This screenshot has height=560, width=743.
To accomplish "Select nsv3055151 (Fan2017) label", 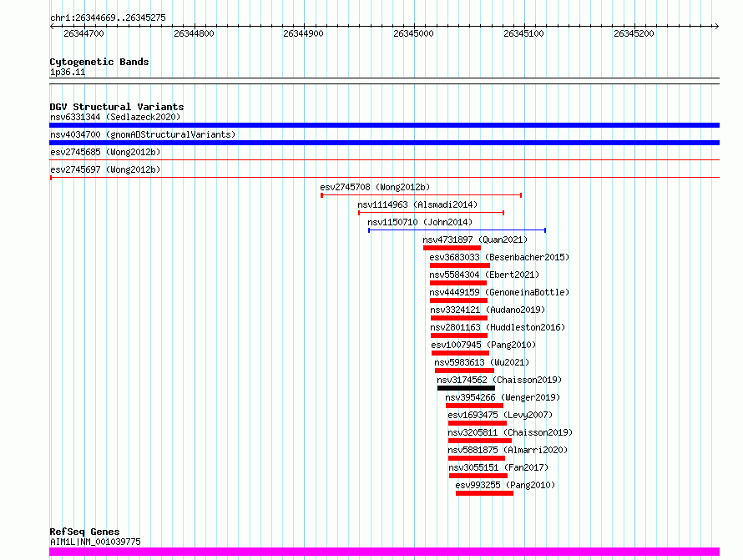I will [498, 467].
